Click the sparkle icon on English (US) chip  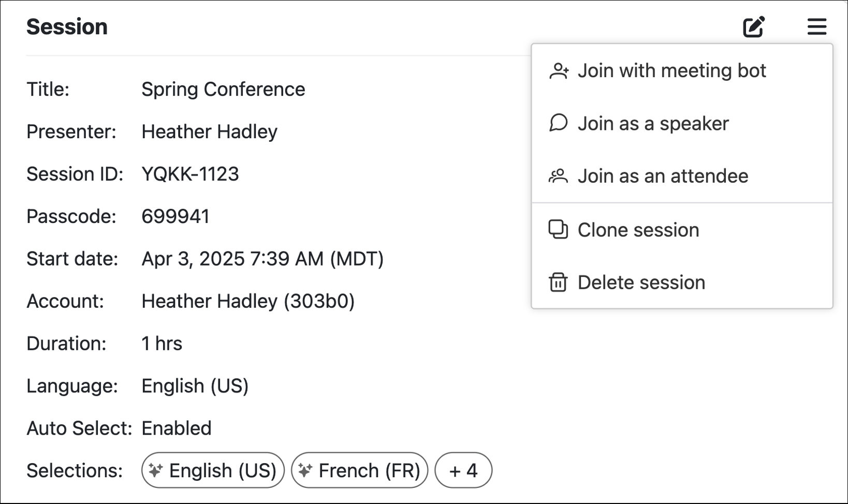[x=156, y=470]
